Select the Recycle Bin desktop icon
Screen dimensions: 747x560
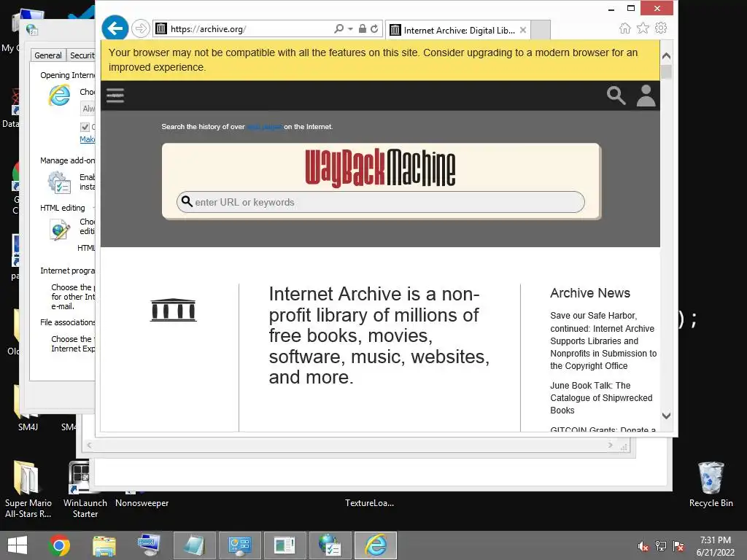pyautogui.click(x=711, y=484)
